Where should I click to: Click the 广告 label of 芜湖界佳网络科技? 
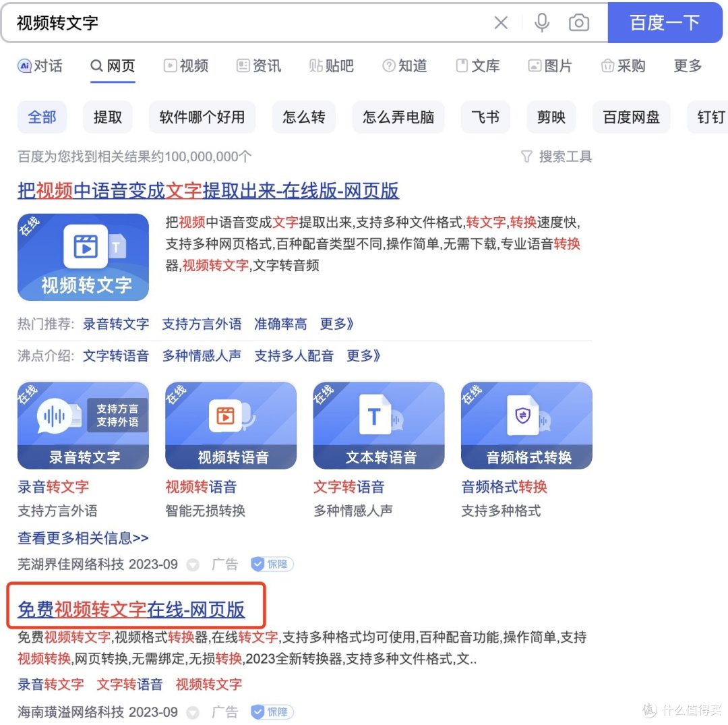point(224,564)
